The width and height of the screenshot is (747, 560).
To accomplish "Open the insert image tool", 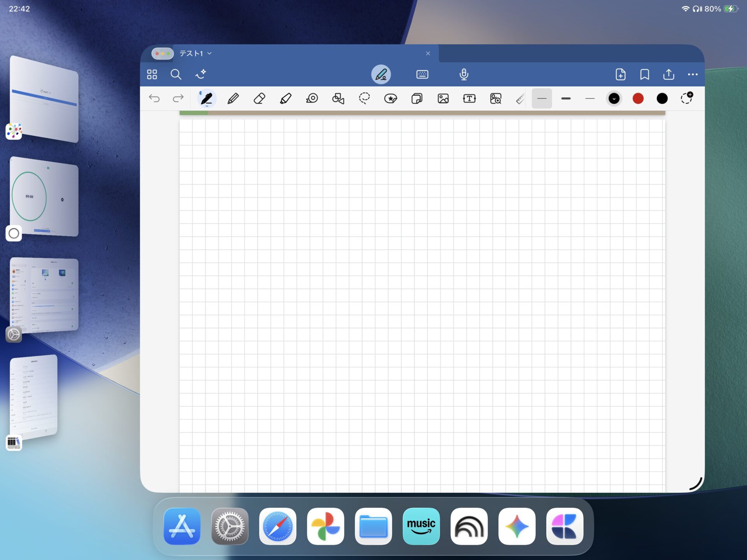I will pos(443,98).
